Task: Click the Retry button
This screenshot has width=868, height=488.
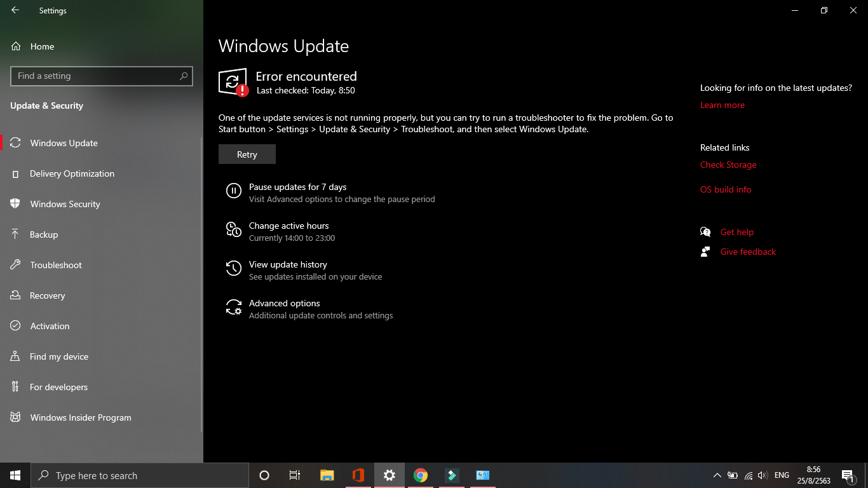Action: click(x=247, y=154)
